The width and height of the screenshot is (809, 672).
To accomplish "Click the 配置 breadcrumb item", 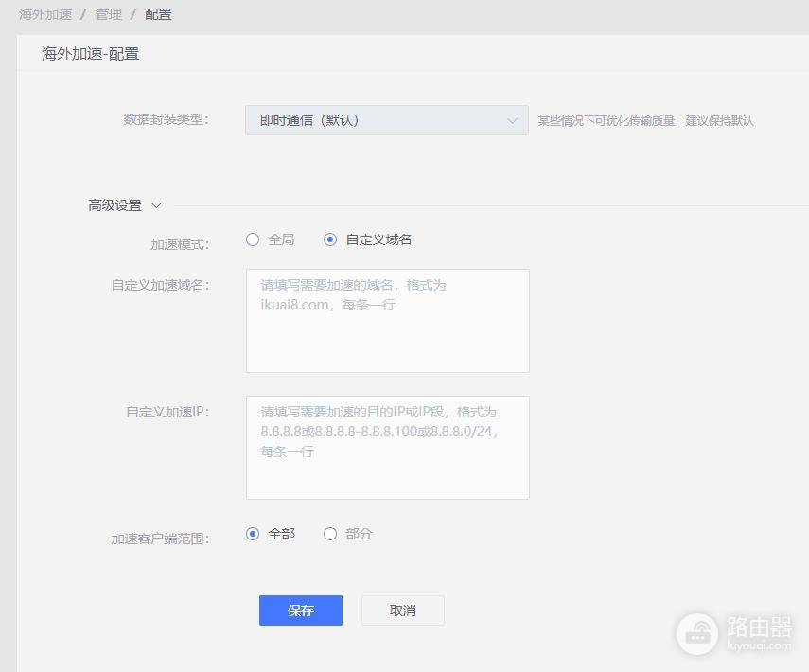I will click(158, 14).
